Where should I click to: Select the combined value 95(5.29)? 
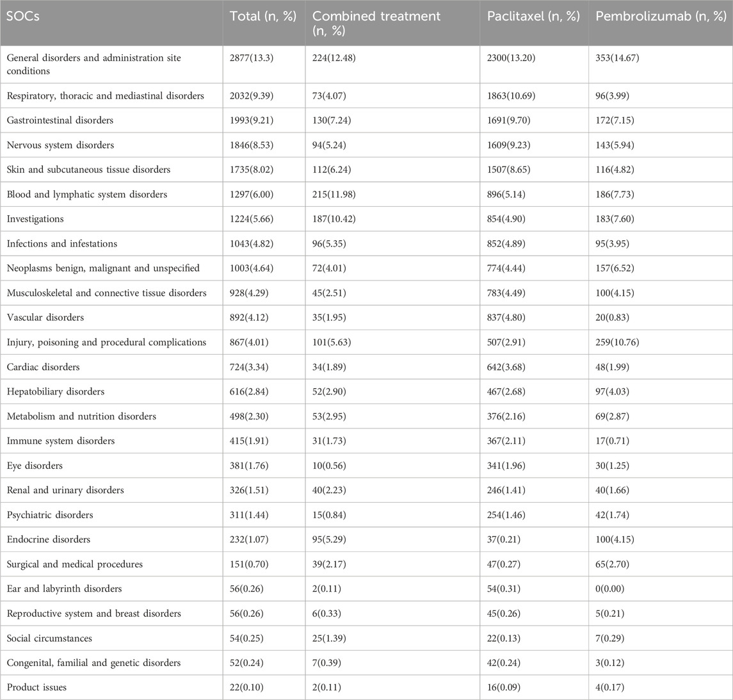tap(329, 540)
